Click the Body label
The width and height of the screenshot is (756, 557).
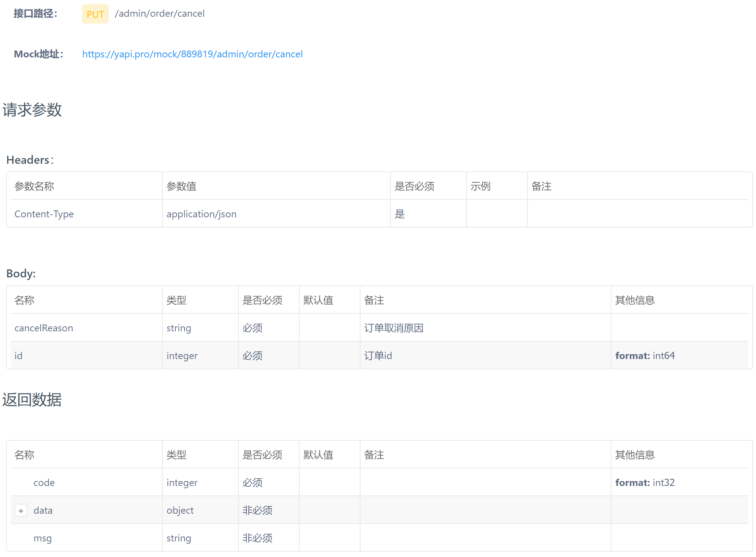pos(21,274)
